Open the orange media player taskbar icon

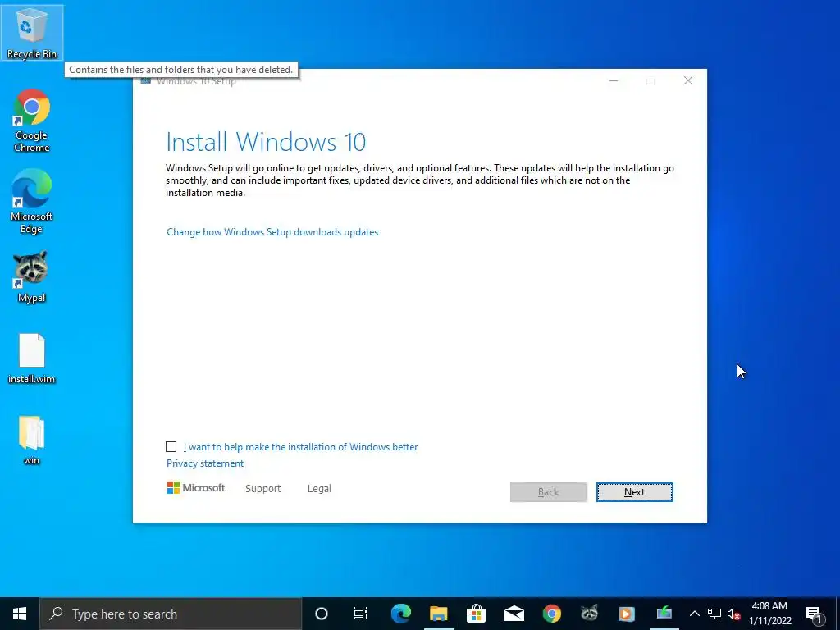[x=626, y=614]
